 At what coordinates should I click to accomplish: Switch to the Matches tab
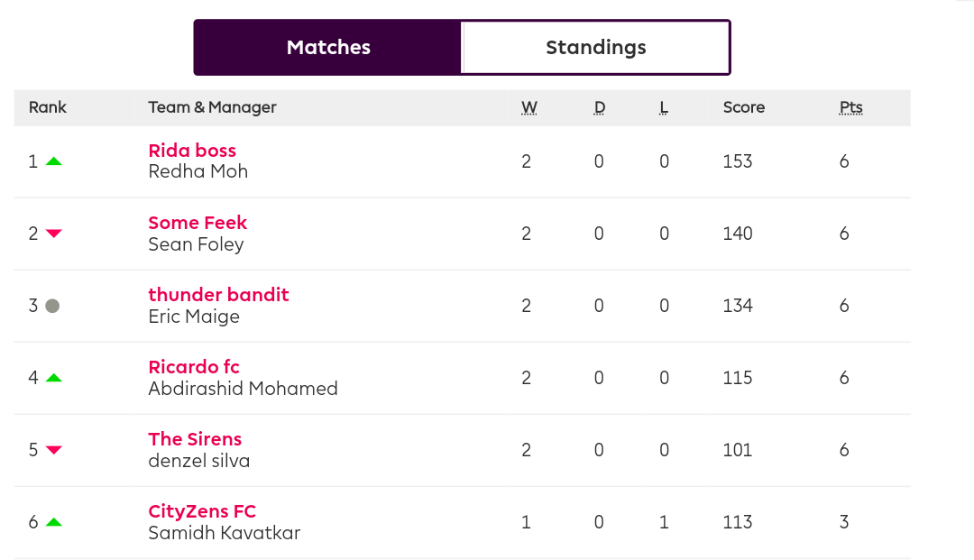tap(328, 47)
